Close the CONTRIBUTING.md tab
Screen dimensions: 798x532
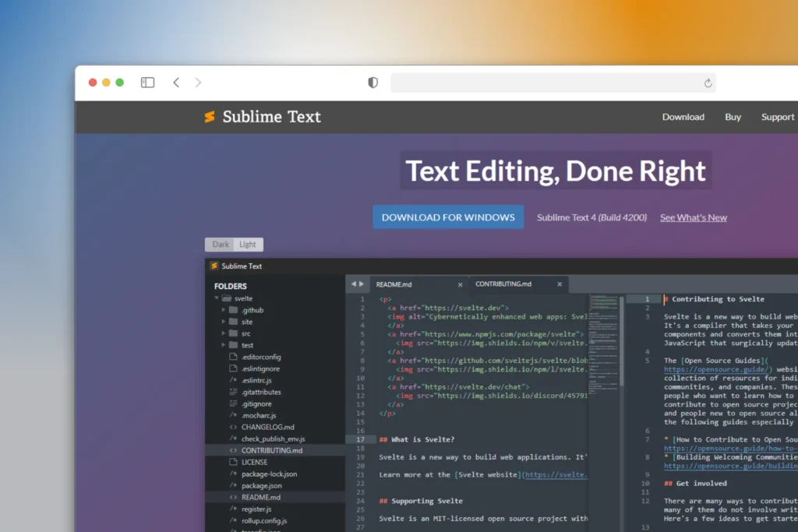coord(560,284)
